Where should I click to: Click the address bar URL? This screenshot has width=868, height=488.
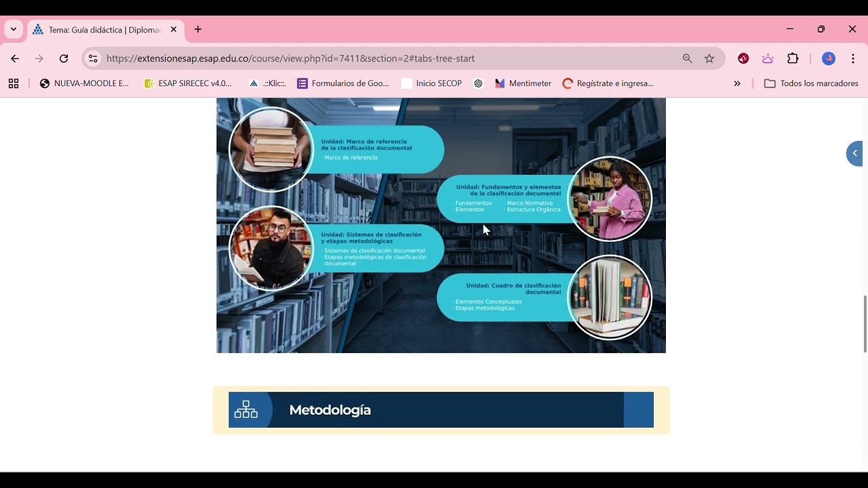290,58
